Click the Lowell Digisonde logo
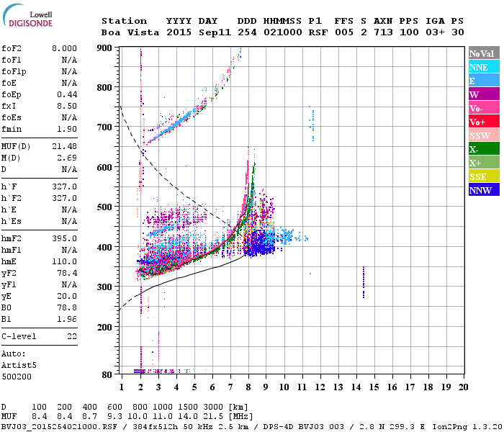Screen dimensions: 504x432 pyautogui.click(x=27, y=15)
